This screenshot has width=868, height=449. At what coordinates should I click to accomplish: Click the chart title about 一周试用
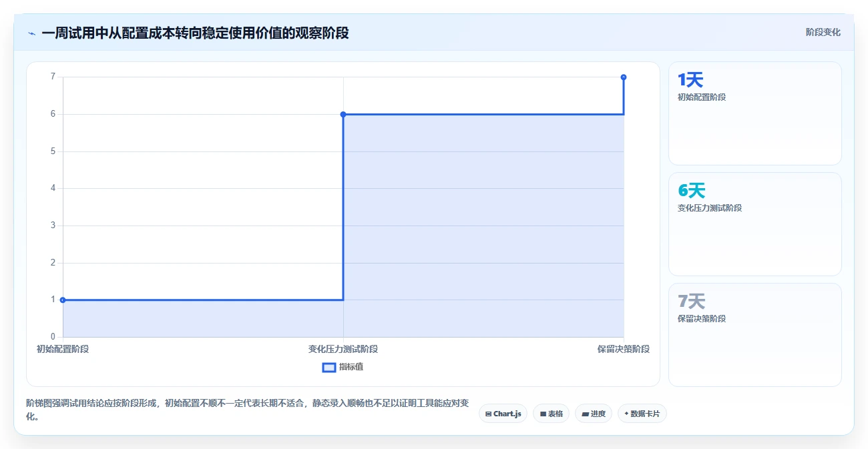tap(195, 33)
